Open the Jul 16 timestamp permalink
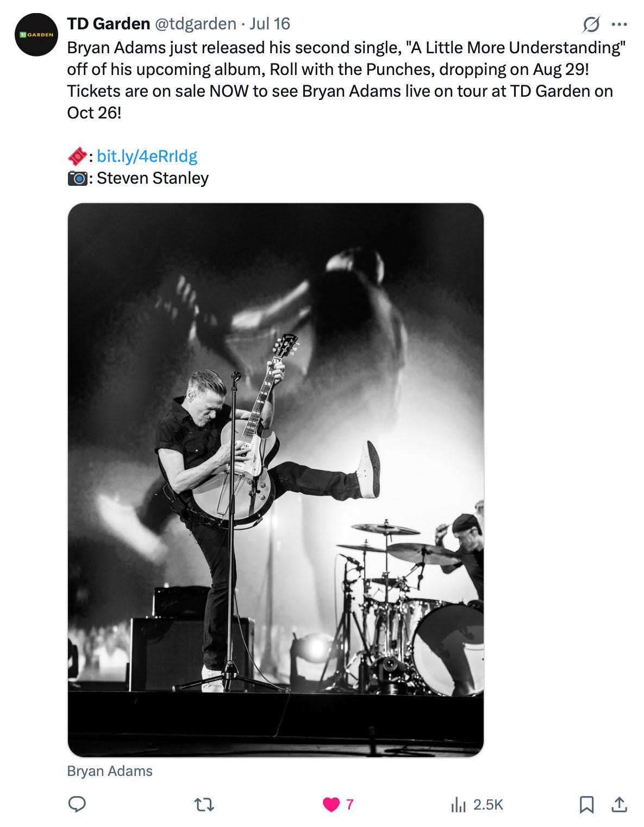 (270, 24)
